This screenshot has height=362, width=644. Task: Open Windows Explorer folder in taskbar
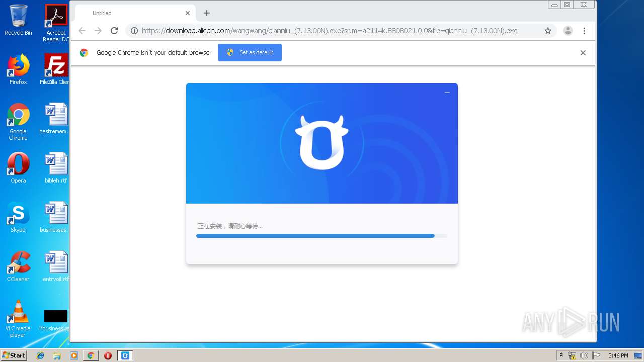[x=57, y=355]
